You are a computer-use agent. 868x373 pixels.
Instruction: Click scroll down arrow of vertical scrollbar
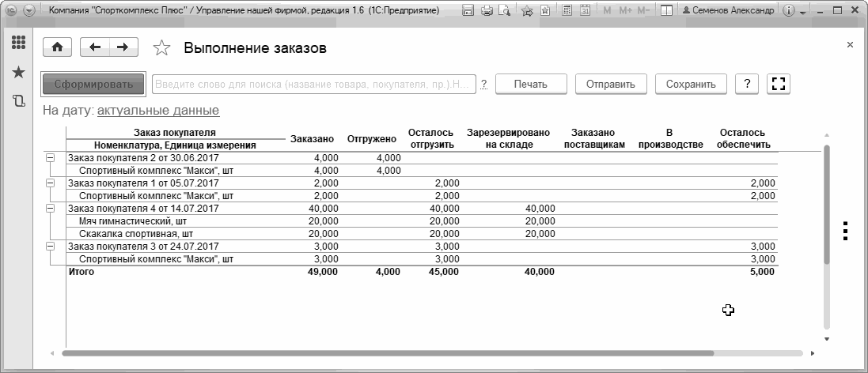pos(827,339)
